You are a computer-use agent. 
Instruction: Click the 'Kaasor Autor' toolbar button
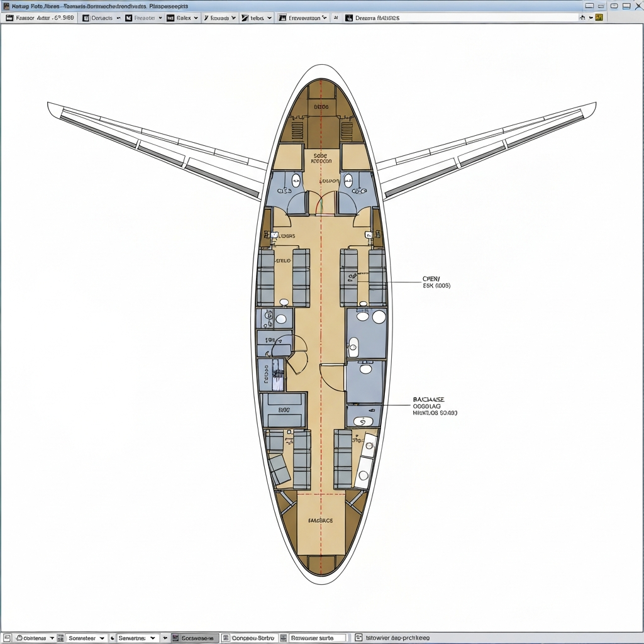coord(40,18)
